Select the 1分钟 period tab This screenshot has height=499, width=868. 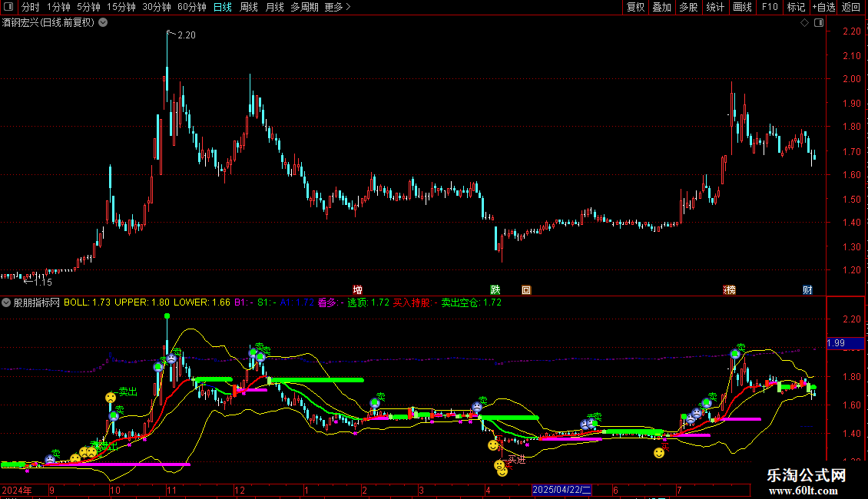pyautogui.click(x=58, y=7)
